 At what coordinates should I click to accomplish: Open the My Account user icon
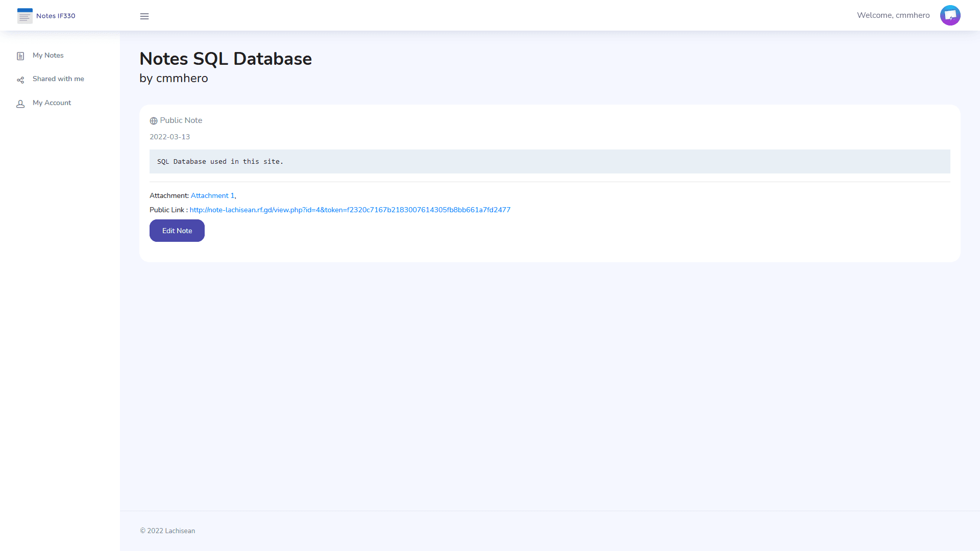20,104
